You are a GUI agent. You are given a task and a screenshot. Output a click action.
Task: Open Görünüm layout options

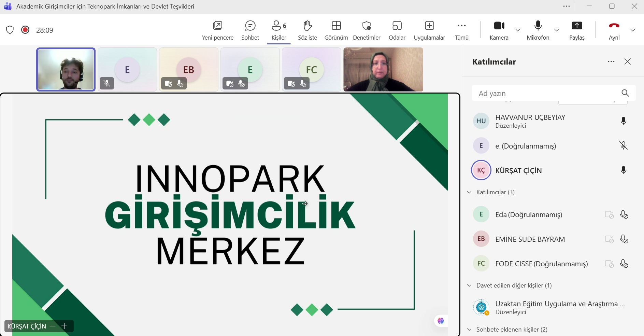pos(336,30)
